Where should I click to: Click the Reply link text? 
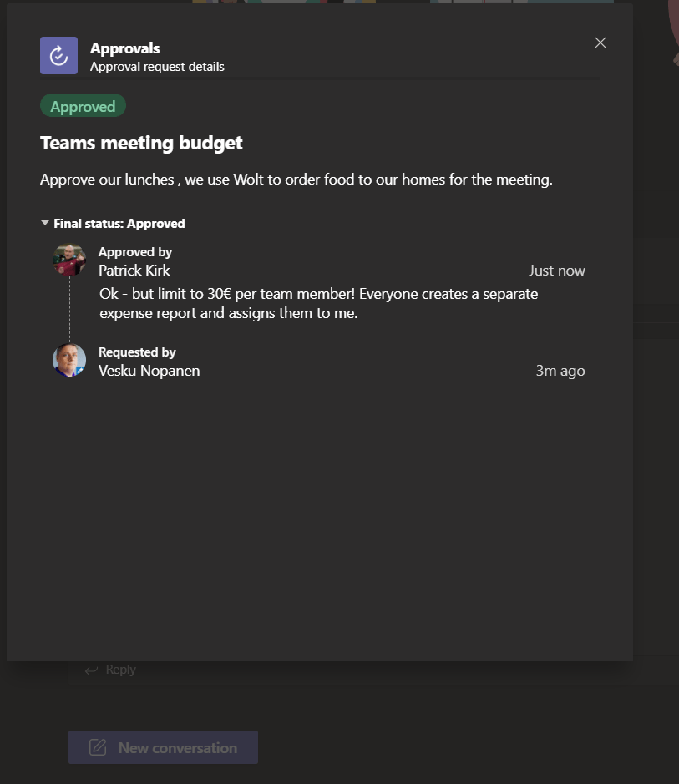click(121, 670)
